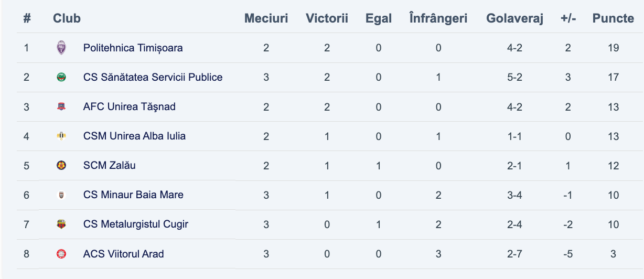The height and width of the screenshot is (279, 644).
Task: Sort by the Golaveraj column header
Action: coord(514,18)
